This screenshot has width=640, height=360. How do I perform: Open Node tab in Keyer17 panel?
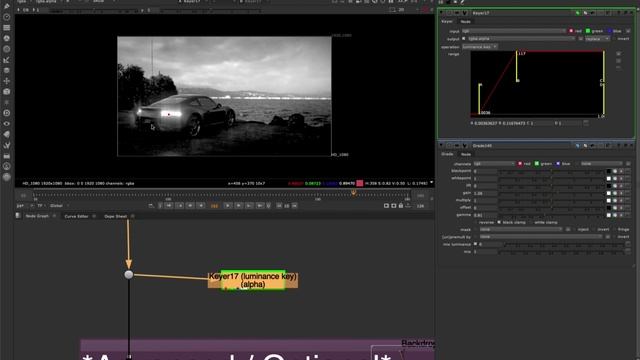tap(465, 22)
